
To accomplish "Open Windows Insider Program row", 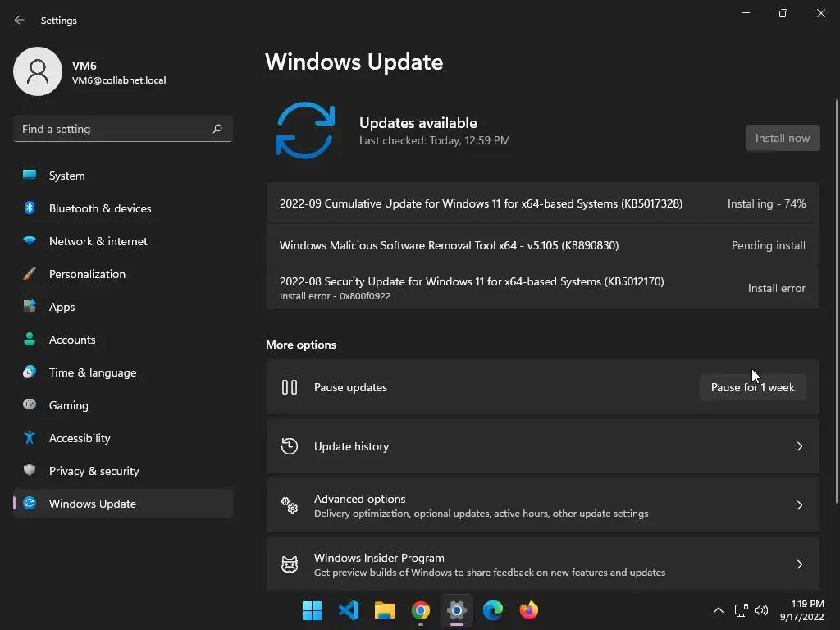I will pyautogui.click(x=543, y=564).
